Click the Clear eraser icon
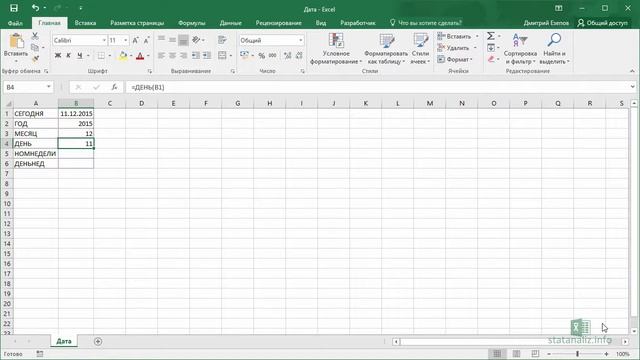Viewport: 640px width, 360px height. 491,59
